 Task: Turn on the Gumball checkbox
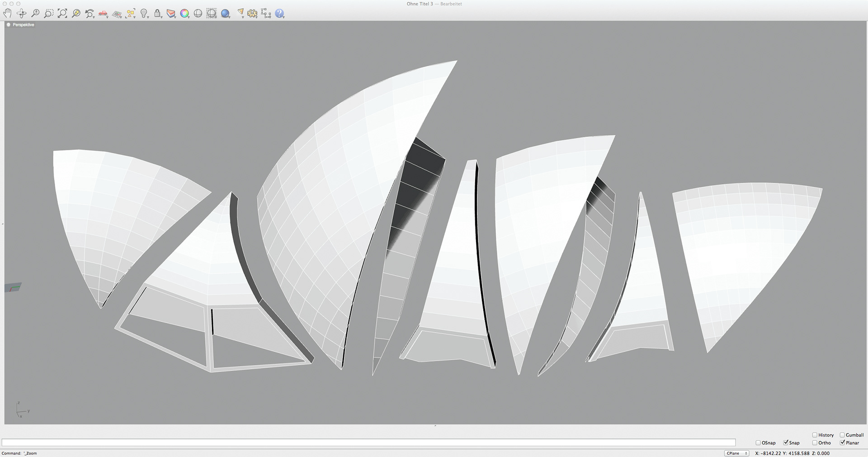pos(842,435)
